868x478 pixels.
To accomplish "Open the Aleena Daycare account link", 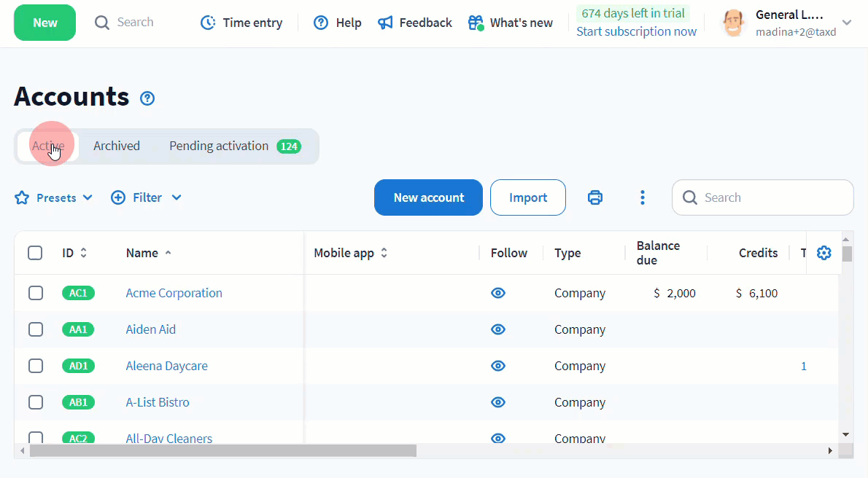I will pos(166,366).
